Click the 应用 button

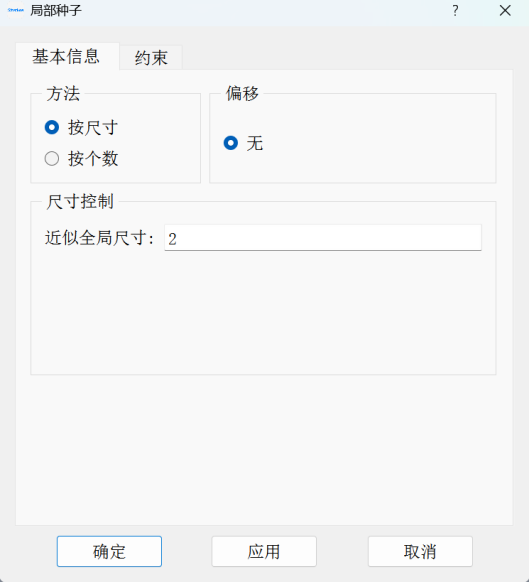click(x=264, y=552)
